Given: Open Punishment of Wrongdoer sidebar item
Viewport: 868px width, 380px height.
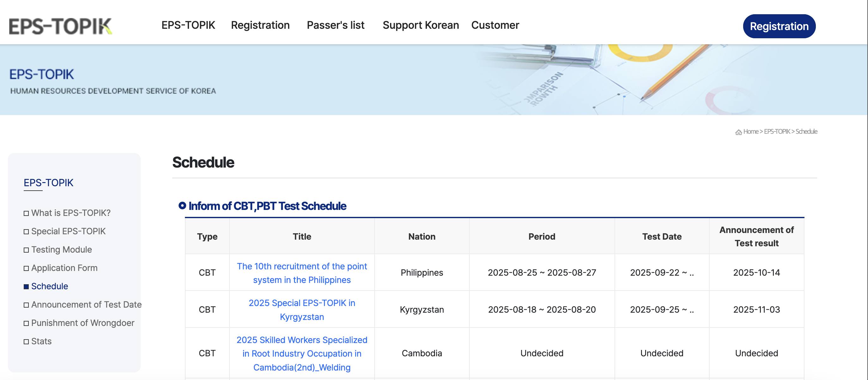Looking at the screenshot, I should (x=83, y=323).
